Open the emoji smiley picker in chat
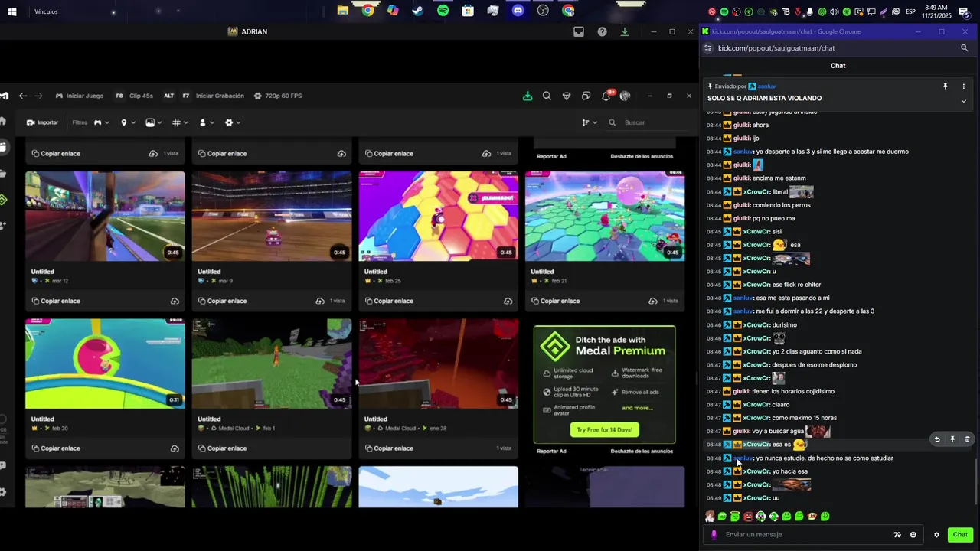The height and width of the screenshot is (551, 980). (x=913, y=535)
